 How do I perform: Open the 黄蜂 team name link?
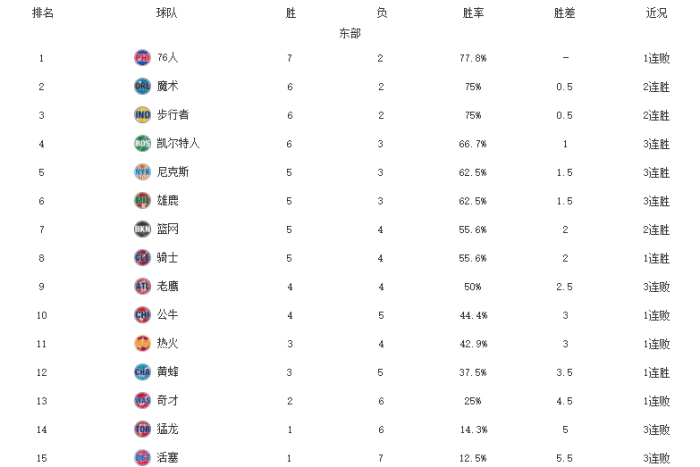[x=168, y=372]
